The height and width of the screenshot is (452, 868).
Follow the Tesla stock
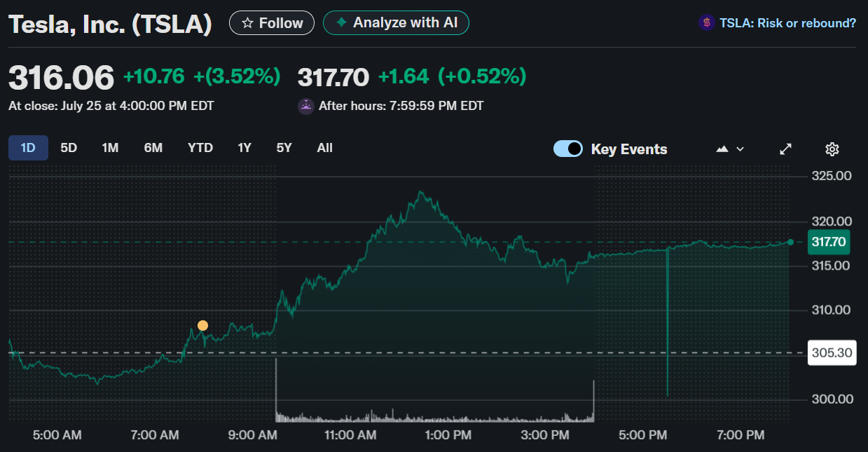tap(272, 23)
